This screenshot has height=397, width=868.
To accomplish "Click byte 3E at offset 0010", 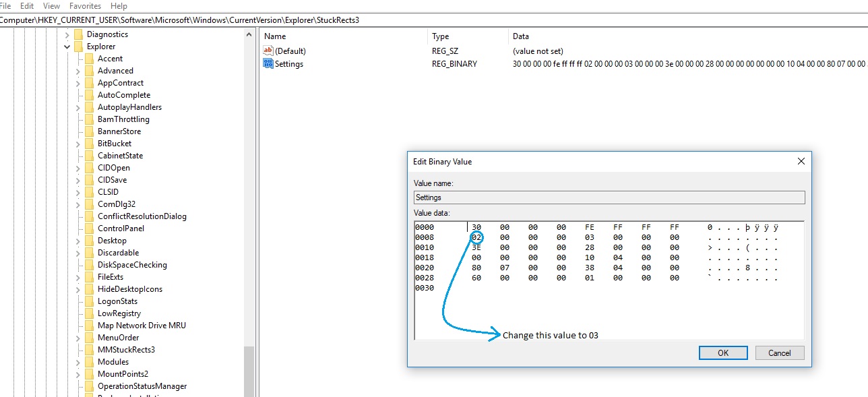I will 476,247.
